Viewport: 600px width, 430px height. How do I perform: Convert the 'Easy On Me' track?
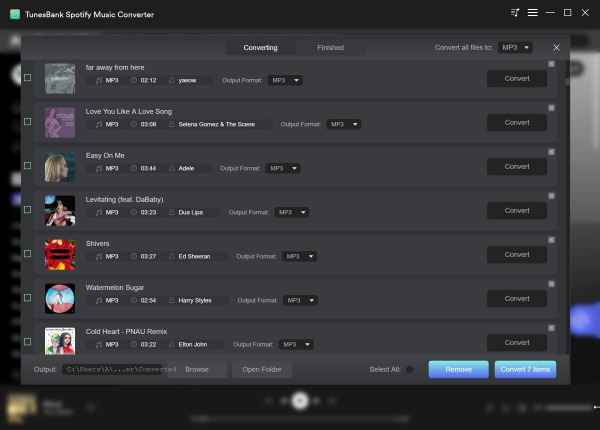click(x=517, y=166)
